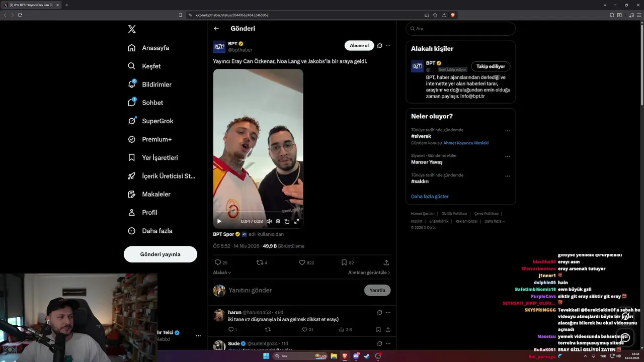Open more options for #siverek trend
Screen dimensions: 644x362
508,131
